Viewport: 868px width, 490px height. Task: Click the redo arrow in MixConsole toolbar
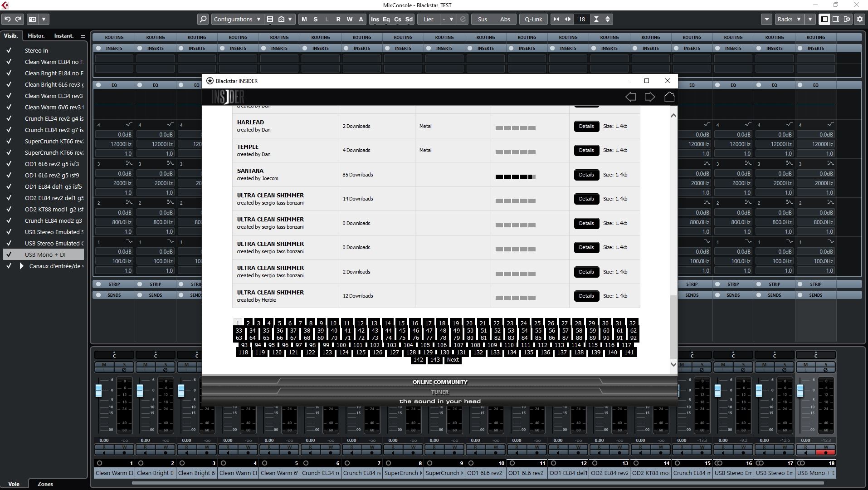18,19
